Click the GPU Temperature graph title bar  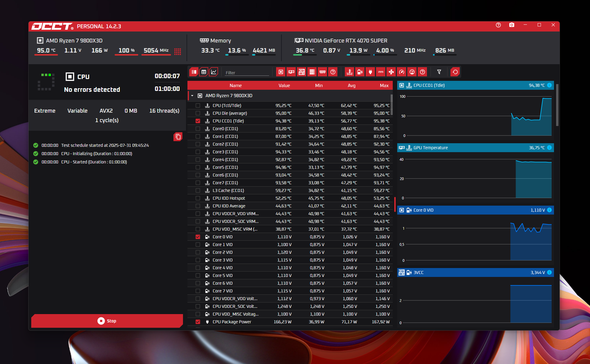coord(475,148)
